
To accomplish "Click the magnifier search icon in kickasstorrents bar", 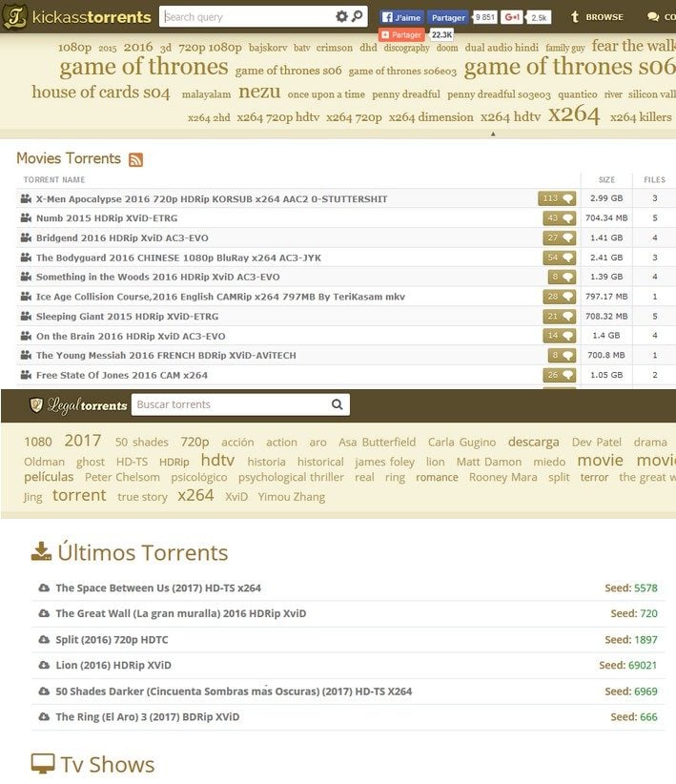I will tap(357, 16).
